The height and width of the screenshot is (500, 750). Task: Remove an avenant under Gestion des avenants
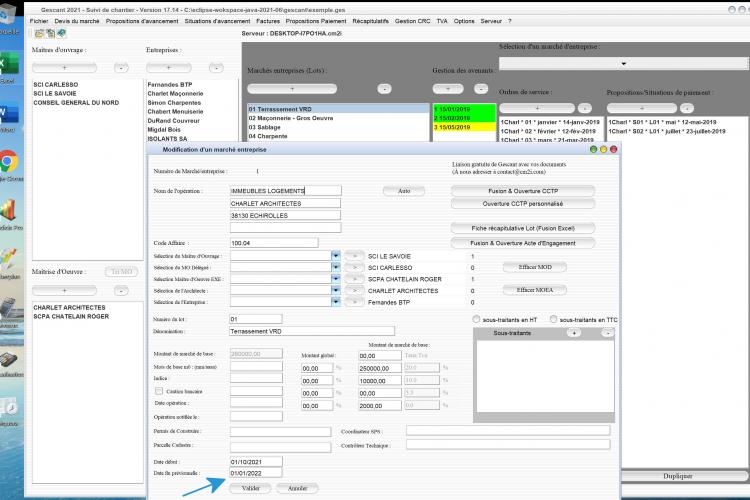click(481, 89)
